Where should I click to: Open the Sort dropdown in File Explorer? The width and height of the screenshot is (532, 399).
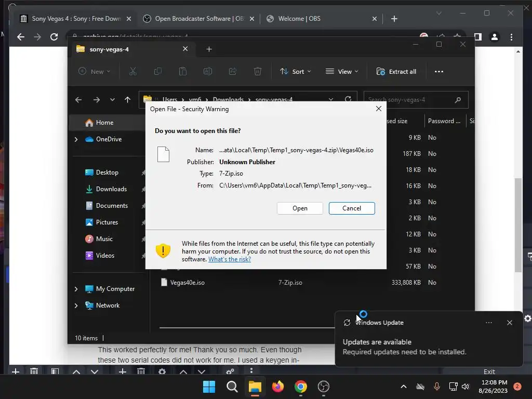(296, 72)
